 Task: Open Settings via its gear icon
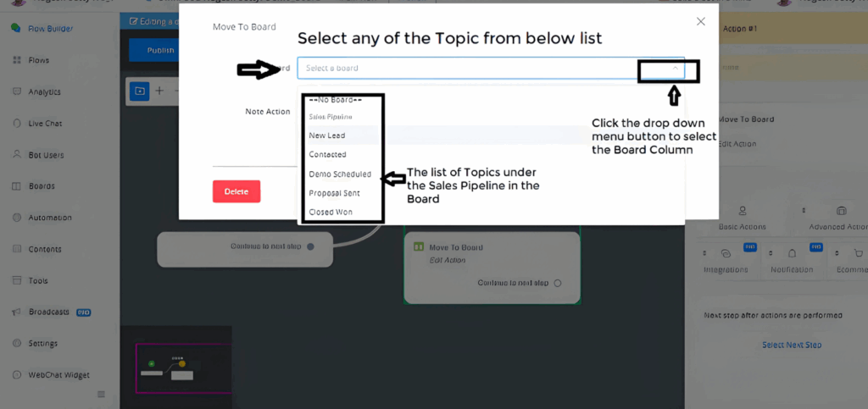16,344
